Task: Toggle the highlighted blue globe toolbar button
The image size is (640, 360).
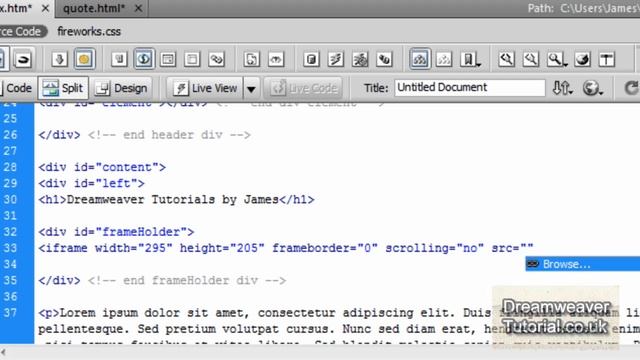Action: [x=144, y=60]
